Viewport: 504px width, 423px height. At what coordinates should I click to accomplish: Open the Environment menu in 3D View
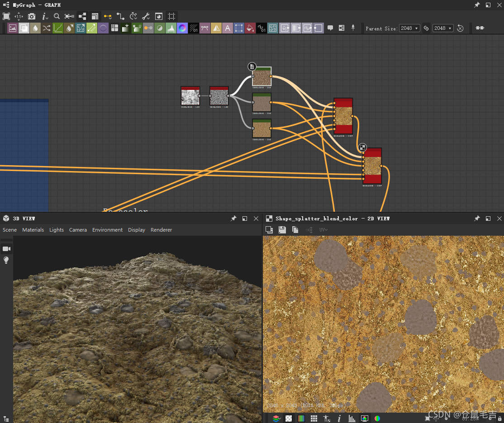tap(107, 230)
